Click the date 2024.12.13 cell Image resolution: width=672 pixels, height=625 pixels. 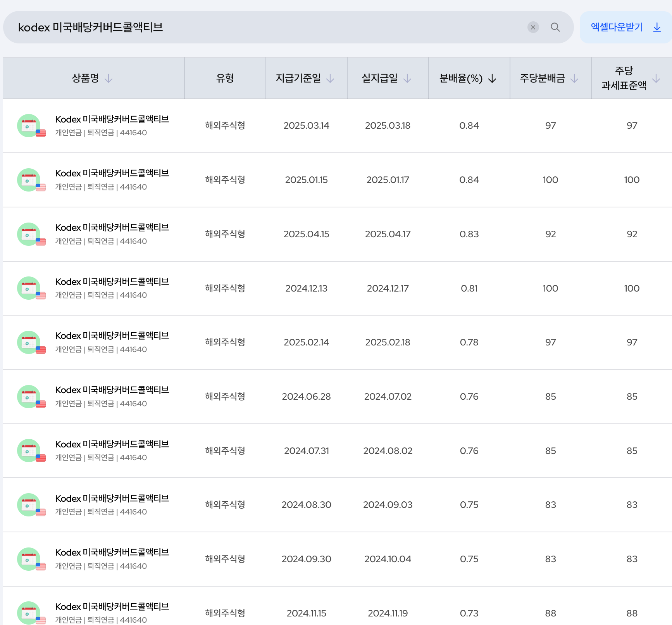tap(307, 288)
